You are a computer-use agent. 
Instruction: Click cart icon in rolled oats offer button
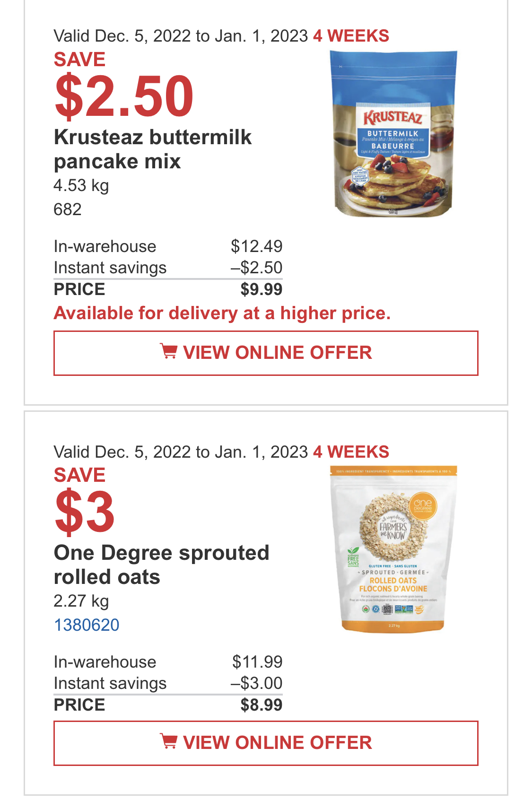click(169, 741)
